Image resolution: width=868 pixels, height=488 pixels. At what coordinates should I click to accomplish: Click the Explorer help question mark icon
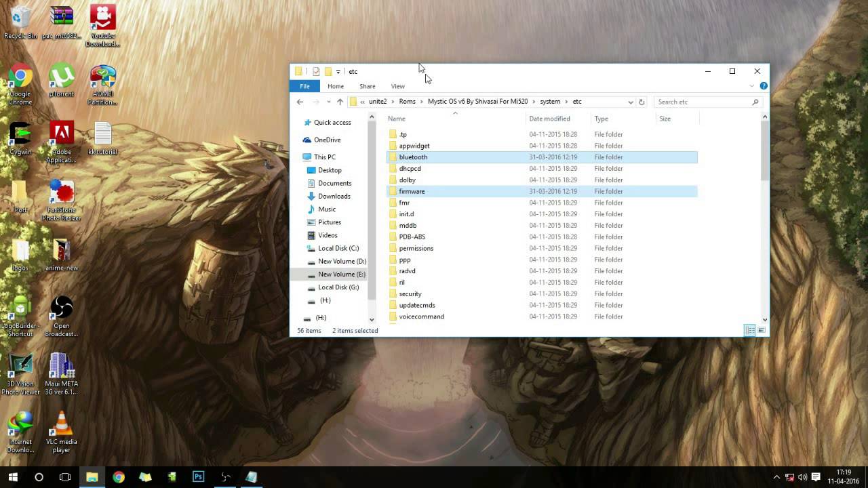tap(764, 86)
